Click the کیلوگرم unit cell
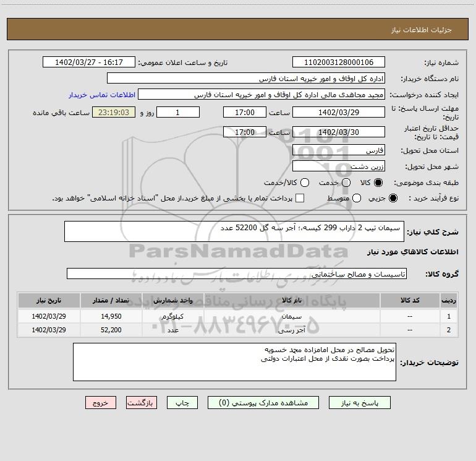The height and width of the screenshot is (461, 476). click(172, 316)
